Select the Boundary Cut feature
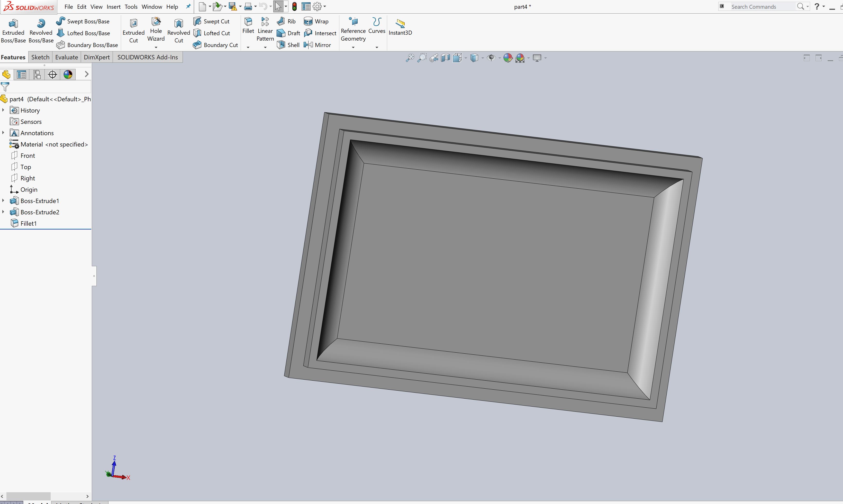The width and height of the screenshot is (843, 504). click(x=215, y=45)
